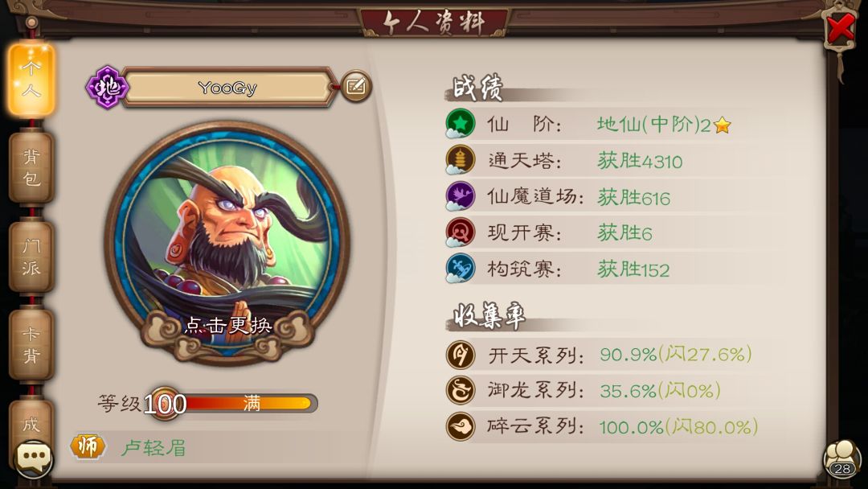Screen dimensions: 868x489
Task: Select the 个人 tab
Action: click(x=31, y=79)
